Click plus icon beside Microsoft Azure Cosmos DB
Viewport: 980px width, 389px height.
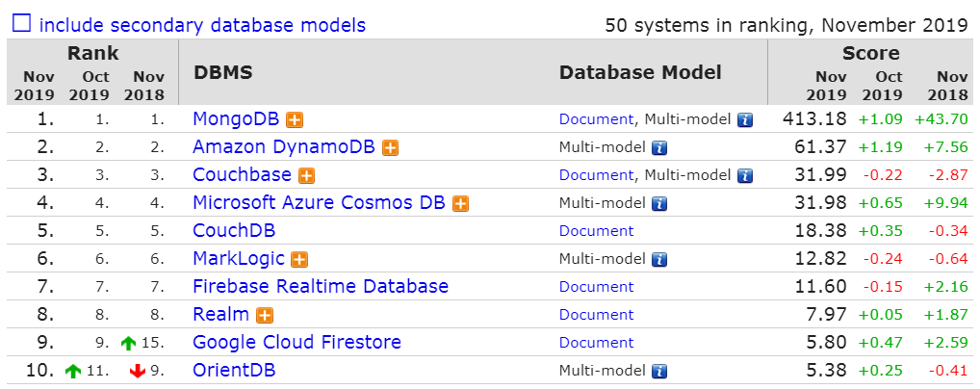click(x=460, y=203)
